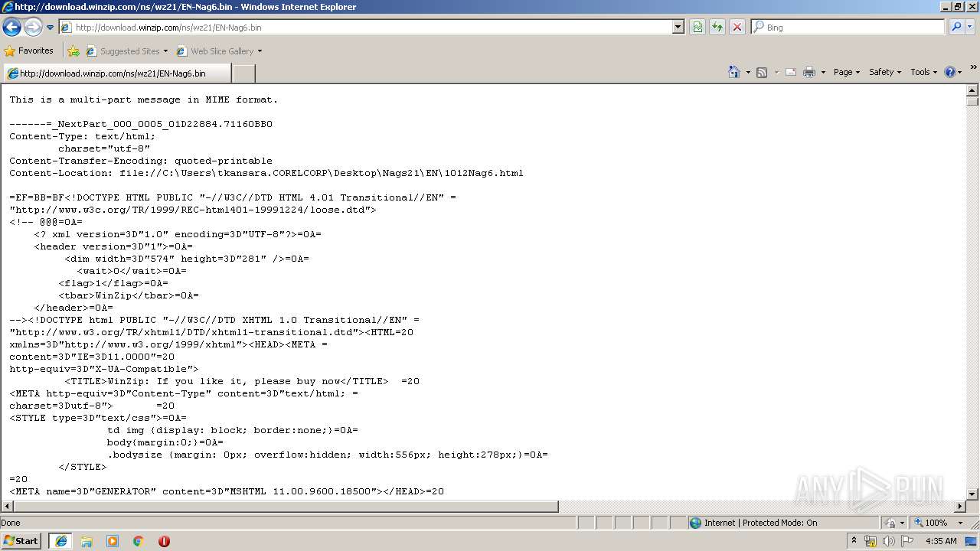This screenshot has width=980, height=551.
Task: Click the Help question mark icon
Action: click(950, 72)
